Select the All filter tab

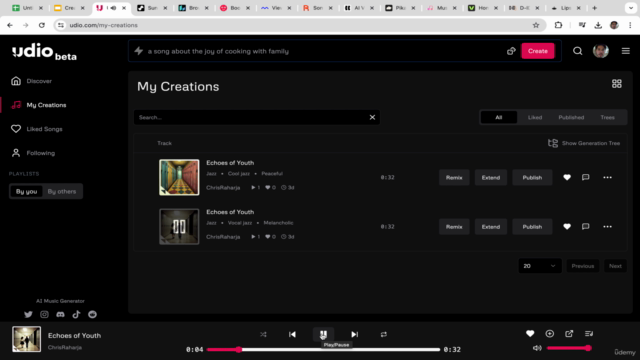click(499, 117)
